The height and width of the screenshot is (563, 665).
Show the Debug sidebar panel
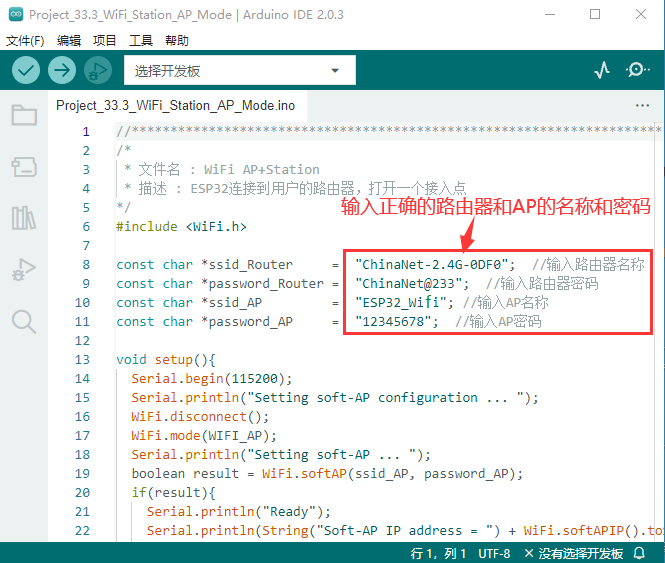(x=23, y=269)
